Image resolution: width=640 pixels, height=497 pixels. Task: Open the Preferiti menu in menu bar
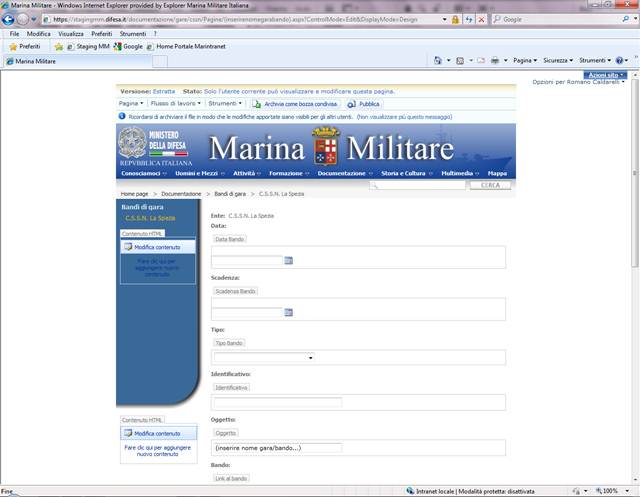coord(102,34)
